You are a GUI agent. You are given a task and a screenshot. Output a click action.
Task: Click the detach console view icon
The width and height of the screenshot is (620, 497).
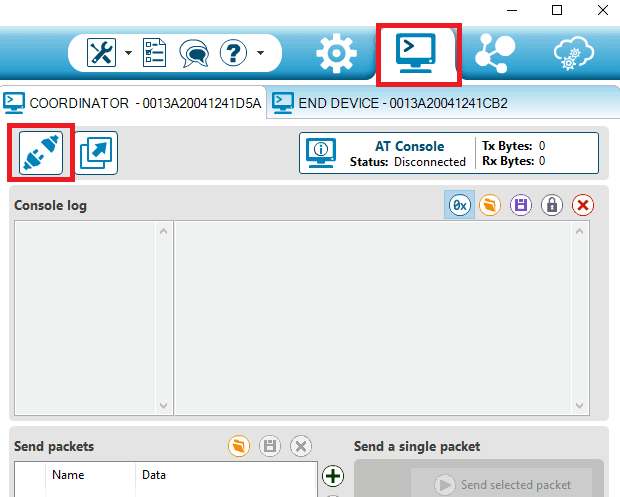tap(97, 153)
